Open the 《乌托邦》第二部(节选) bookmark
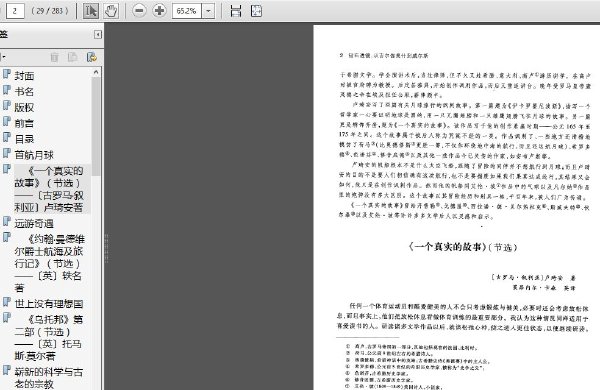Image resolution: width=600 pixels, height=390 pixels. pyautogui.click(x=49, y=338)
